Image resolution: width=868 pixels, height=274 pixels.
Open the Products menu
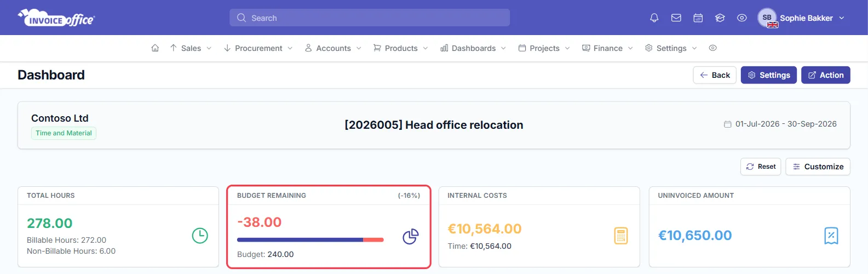coord(401,48)
